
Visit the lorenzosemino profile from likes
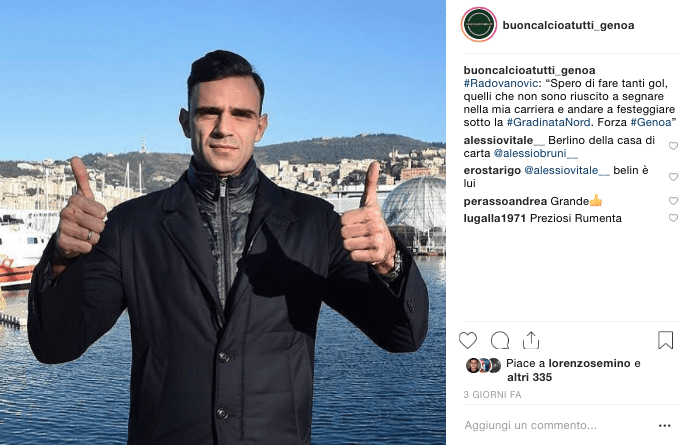(x=590, y=363)
